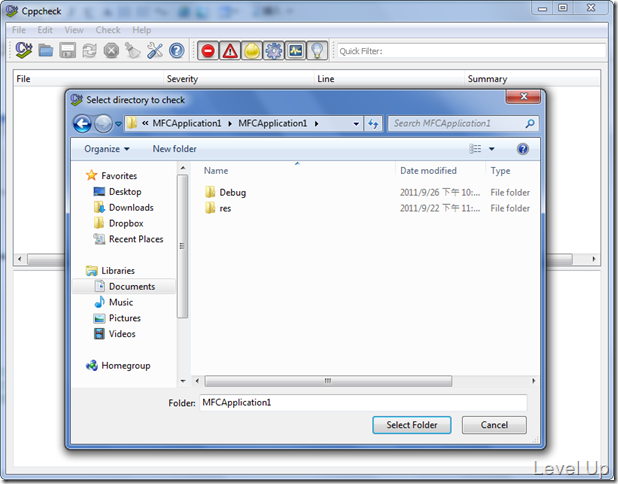
Task: Click the refresh address button
Action: [373, 124]
